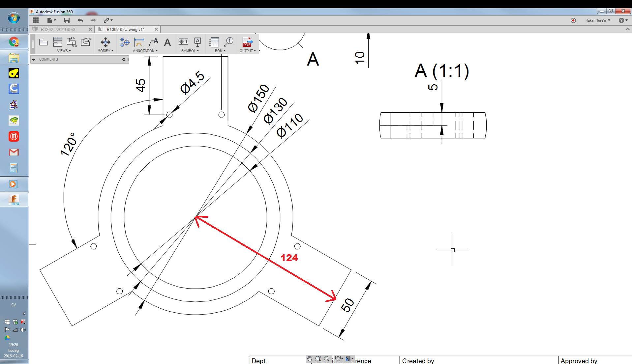Toggle the job status record indicator
Screen dimensions: 632x364
tap(573, 20)
